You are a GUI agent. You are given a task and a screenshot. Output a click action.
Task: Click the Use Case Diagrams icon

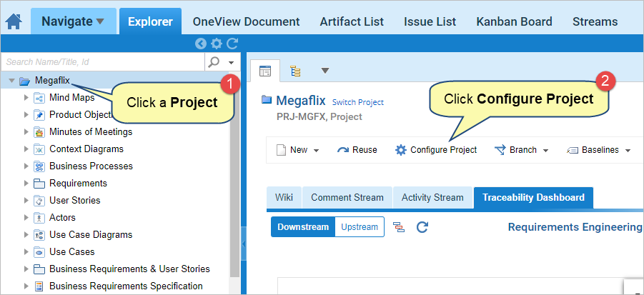(39, 235)
